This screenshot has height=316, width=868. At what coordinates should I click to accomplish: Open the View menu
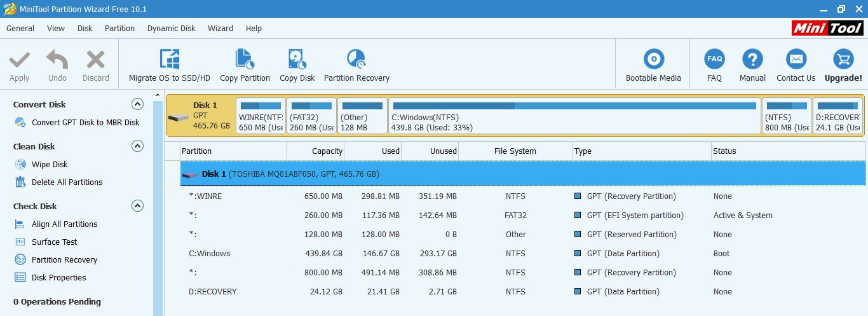(56, 28)
